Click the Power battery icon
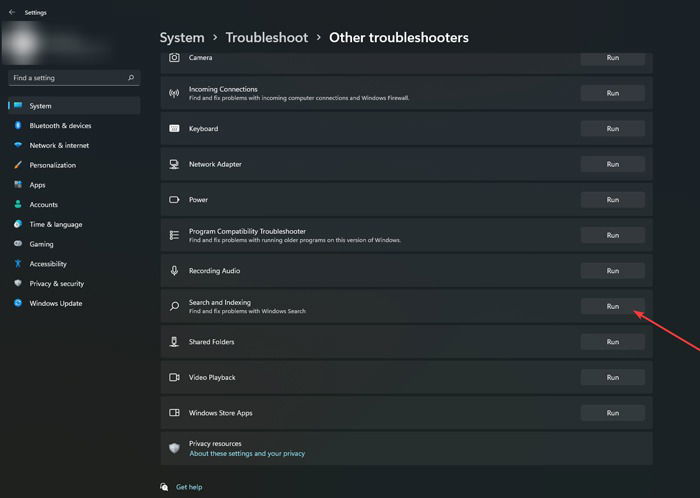Viewport: 700px width, 498px height. [x=174, y=199]
